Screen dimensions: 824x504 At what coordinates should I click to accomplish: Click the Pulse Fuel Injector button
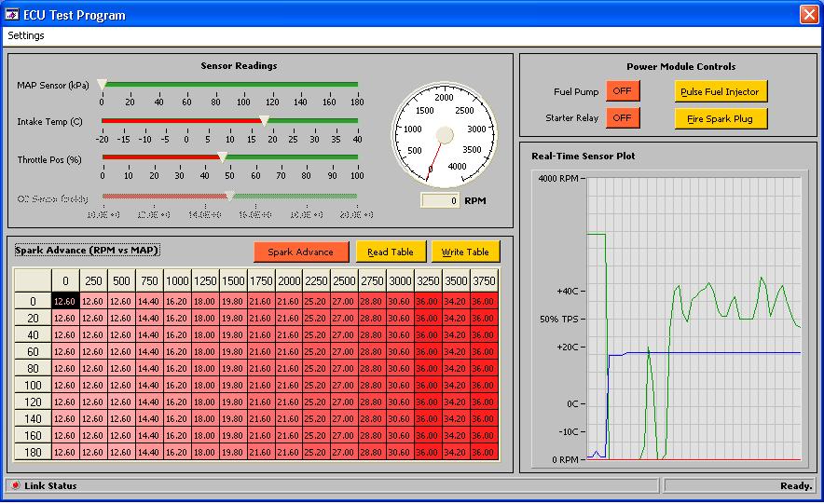tap(721, 91)
